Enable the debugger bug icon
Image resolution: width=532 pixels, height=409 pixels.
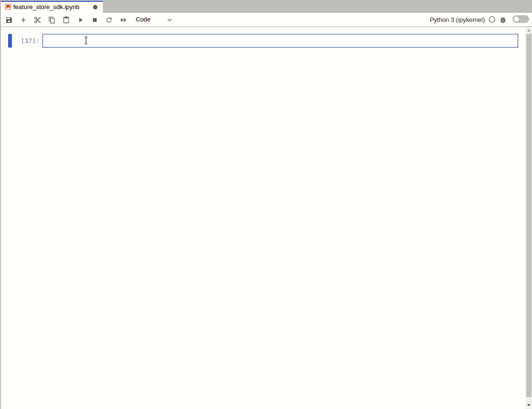(503, 20)
